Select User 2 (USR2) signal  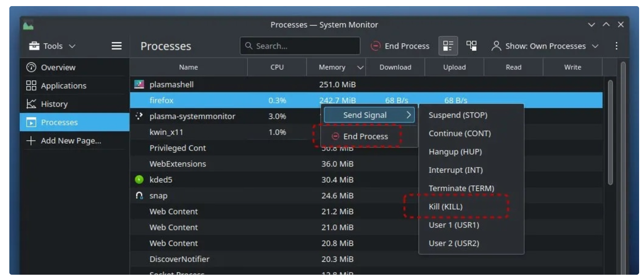pos(471,243)
